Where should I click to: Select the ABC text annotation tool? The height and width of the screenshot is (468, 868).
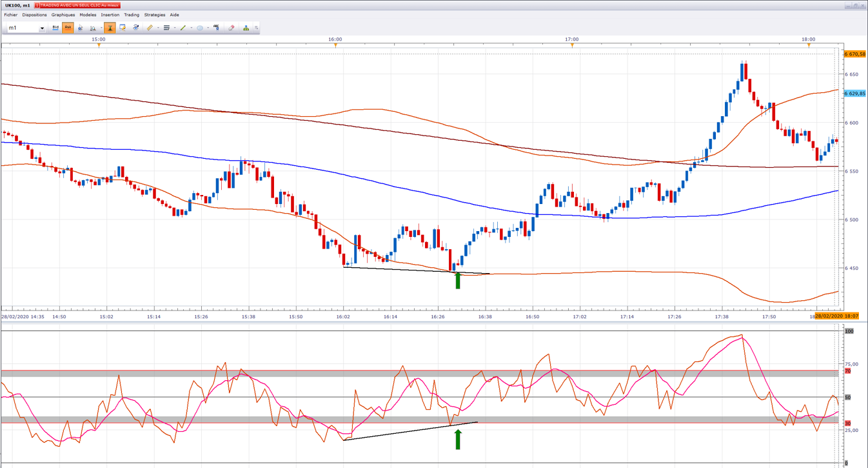pyautogui.click(x=217, y=28)
